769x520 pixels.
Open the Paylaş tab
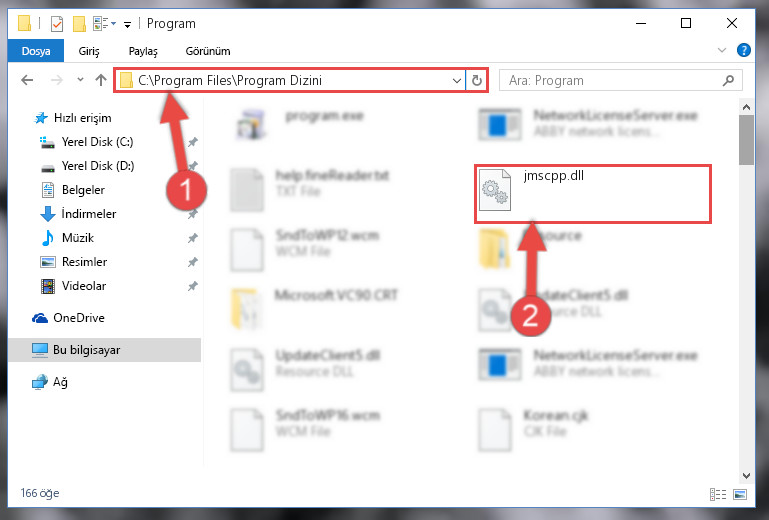click(143, 51)
